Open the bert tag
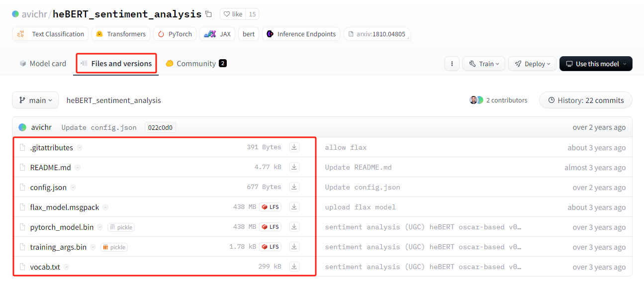644x289 pixels. [249, 34]
